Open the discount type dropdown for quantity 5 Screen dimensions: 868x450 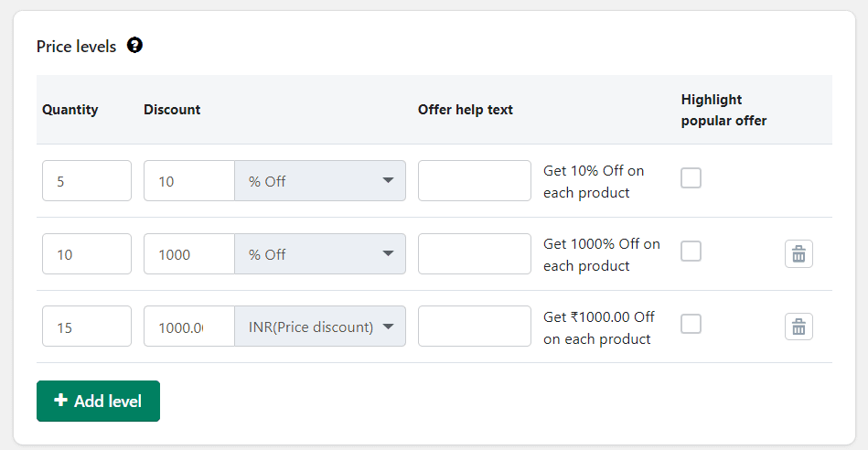coord(320,181)
